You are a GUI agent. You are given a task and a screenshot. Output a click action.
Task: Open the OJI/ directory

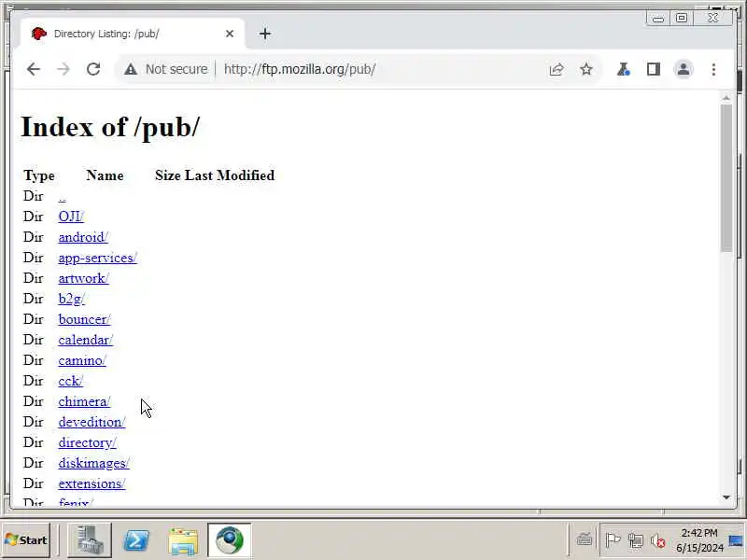pyautogui.click(x=71, y=217)
